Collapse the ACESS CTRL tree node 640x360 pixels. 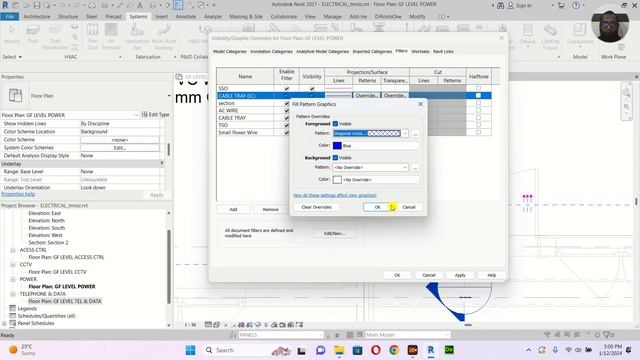click(x=13, y=250)
